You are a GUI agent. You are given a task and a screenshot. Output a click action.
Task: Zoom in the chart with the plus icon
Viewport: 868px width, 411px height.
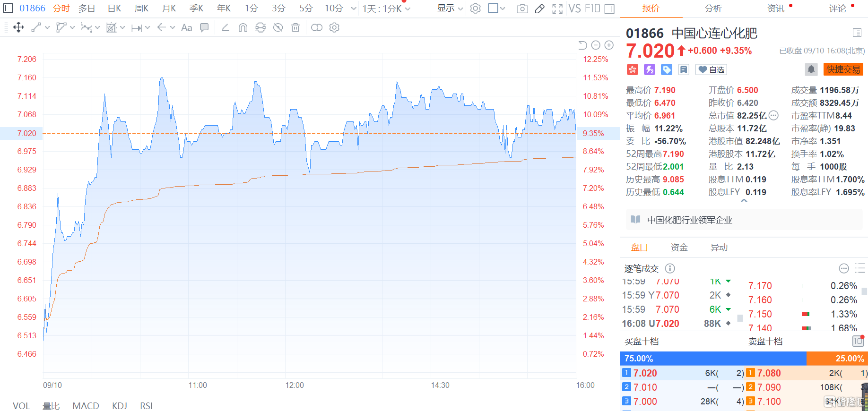(x=609, y=45)
